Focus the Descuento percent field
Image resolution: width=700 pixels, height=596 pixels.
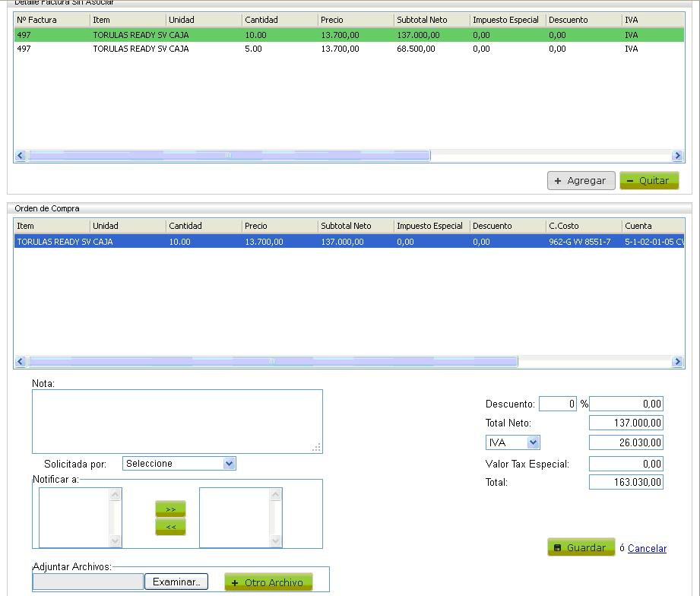(558, 404)
